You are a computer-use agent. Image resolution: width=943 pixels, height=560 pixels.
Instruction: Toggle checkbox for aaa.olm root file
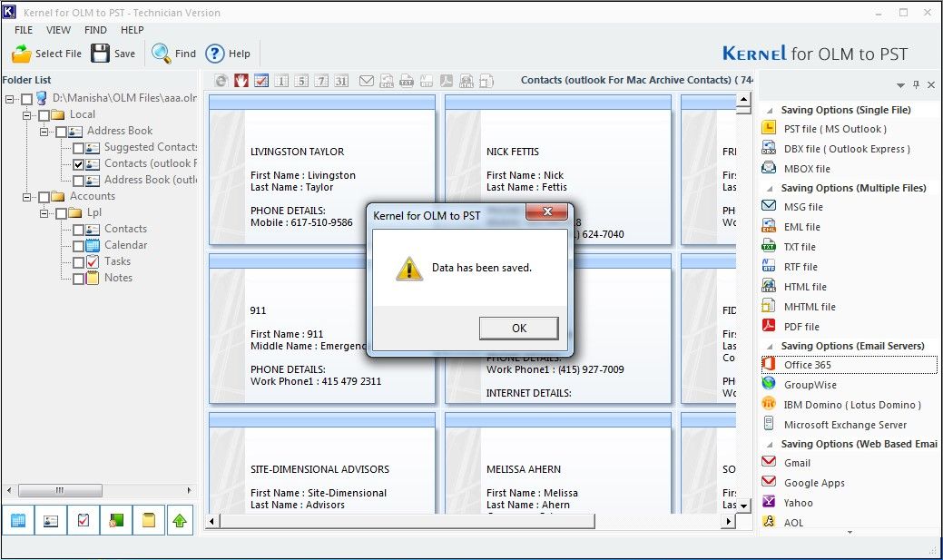[x=26, y=99]
